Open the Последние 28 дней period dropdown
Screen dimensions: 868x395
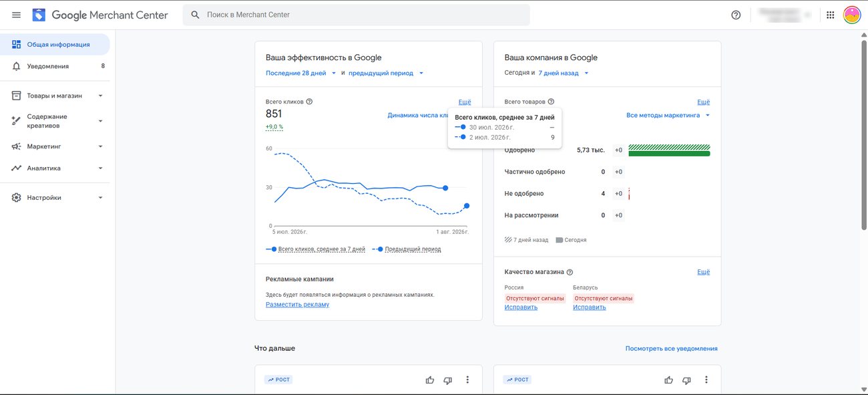pos(301,73)
